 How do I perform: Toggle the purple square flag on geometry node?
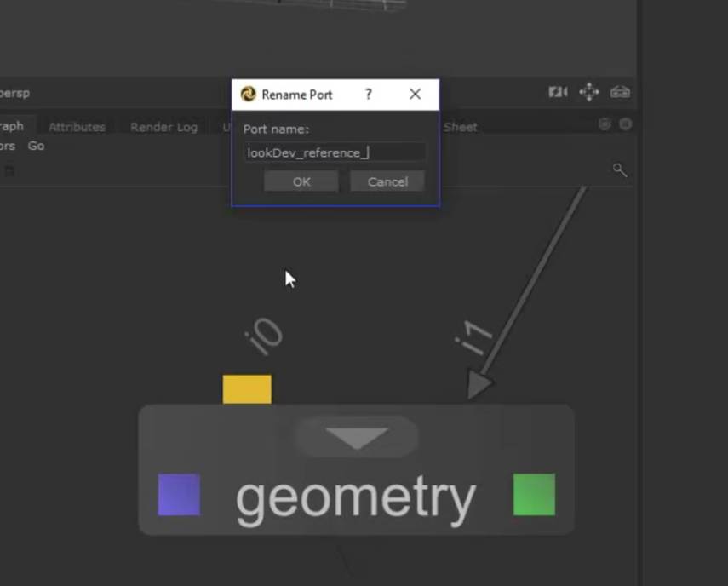(179, 495)
